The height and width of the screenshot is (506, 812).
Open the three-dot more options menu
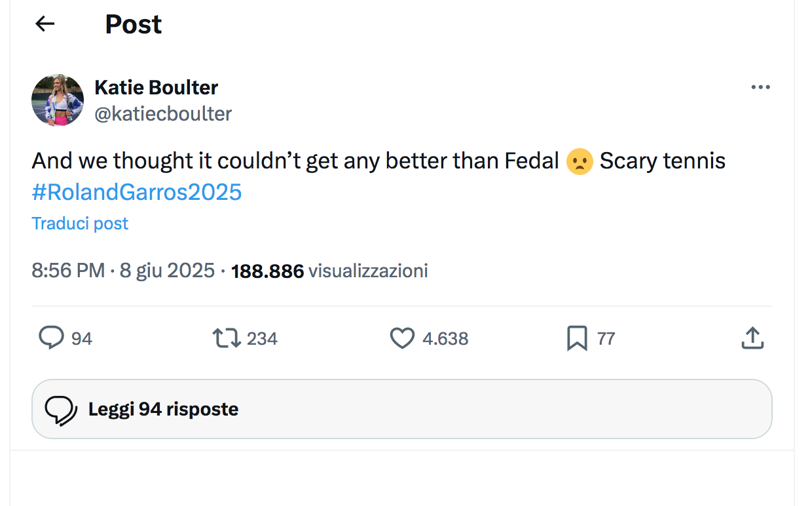point(760,87)
